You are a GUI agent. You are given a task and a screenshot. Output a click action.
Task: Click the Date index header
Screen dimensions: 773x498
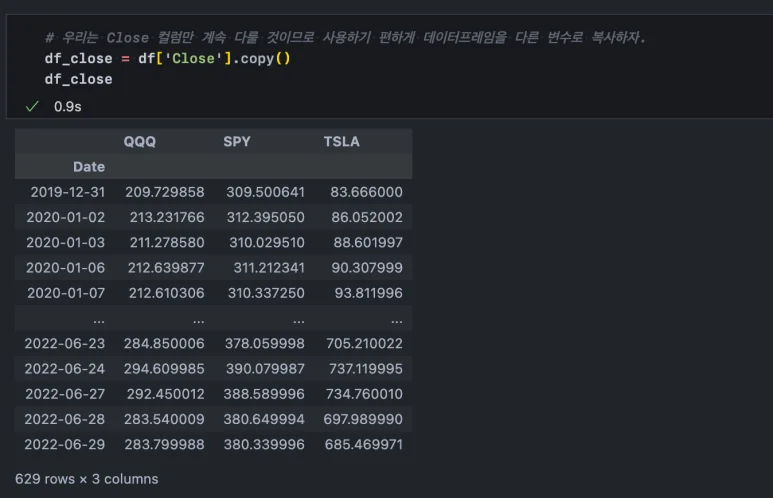(88, 167)
